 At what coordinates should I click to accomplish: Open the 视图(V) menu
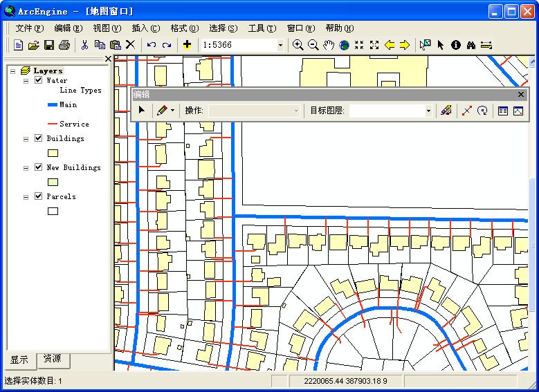click(x=107, y=28)
